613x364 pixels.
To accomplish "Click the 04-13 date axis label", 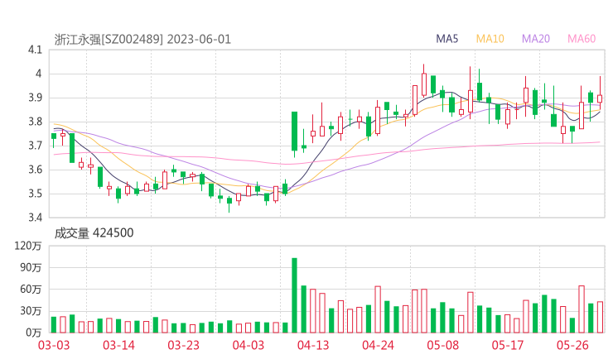I will [313, 345].
